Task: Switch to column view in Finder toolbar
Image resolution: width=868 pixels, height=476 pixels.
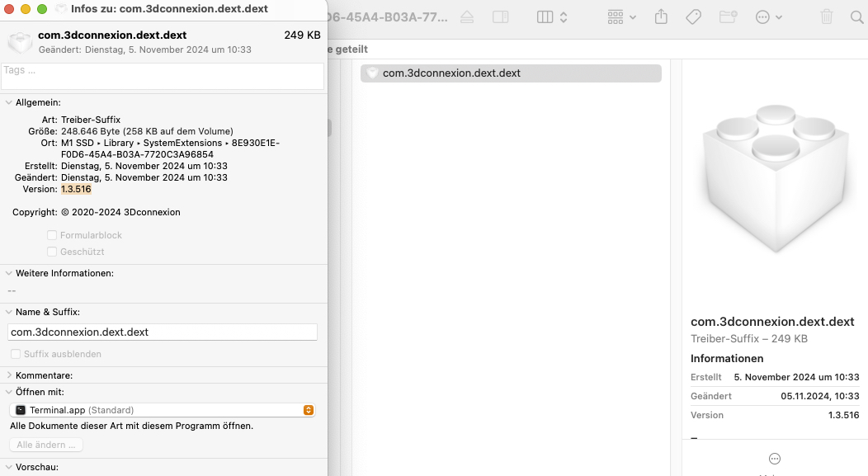Action: [x=545, y=17]
